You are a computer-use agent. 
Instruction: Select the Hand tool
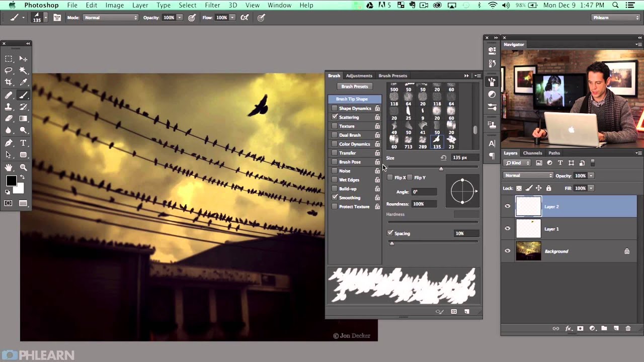tap(9, 167)
